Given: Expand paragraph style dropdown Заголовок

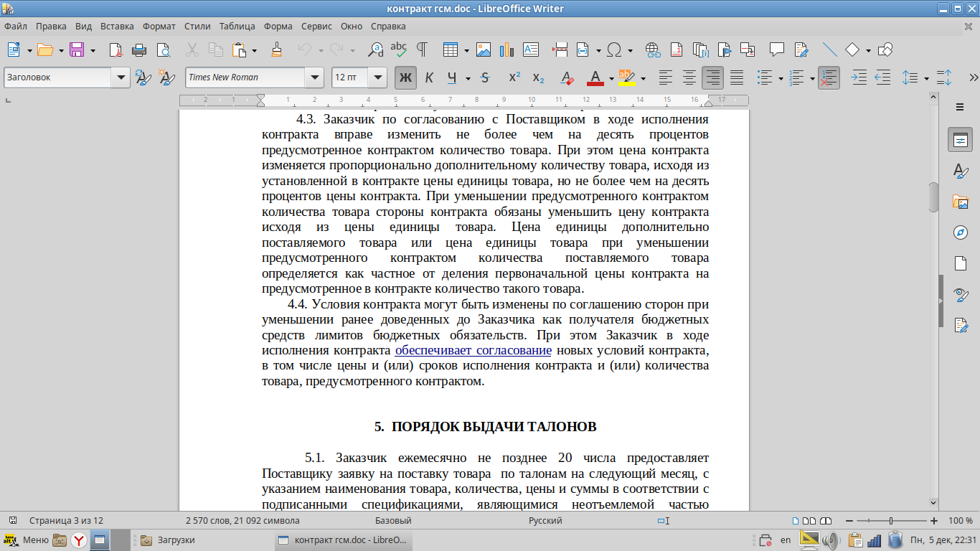Looking at the screenshot, I should [121, 77].
